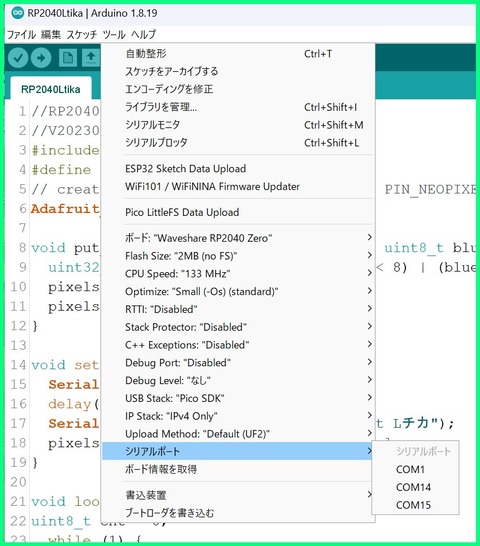
Task: Click code line 4 #define text
Action: tap(61, 170)
